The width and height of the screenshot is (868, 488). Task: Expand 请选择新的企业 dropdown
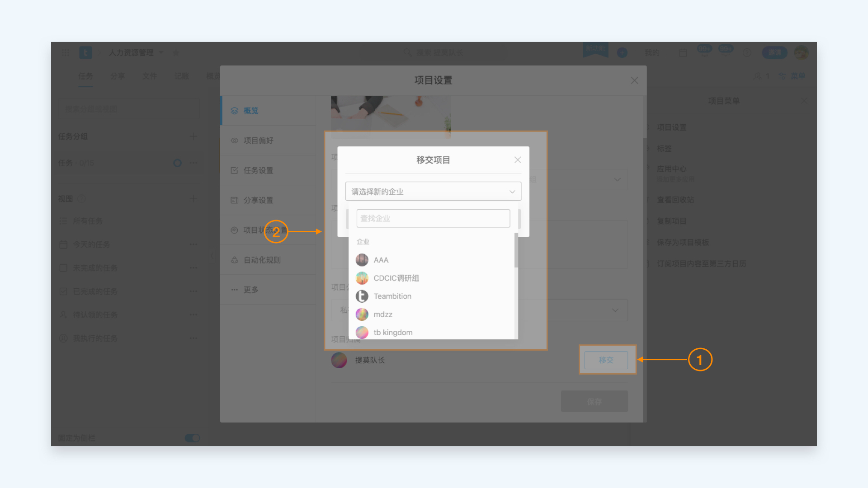(434, 191)
